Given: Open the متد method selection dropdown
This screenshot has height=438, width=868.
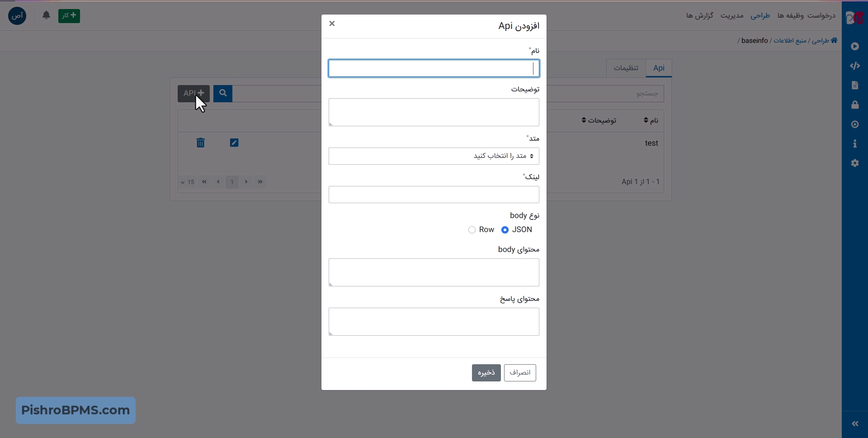Looking at the screenshot, I should [434, 156].
